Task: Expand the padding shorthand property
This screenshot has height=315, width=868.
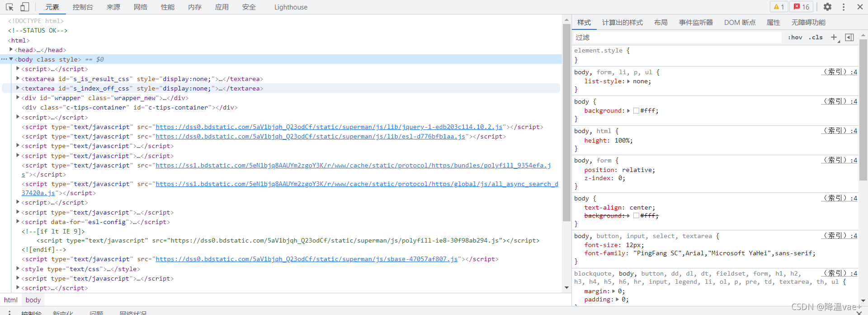Action: (x=617, y=299)
